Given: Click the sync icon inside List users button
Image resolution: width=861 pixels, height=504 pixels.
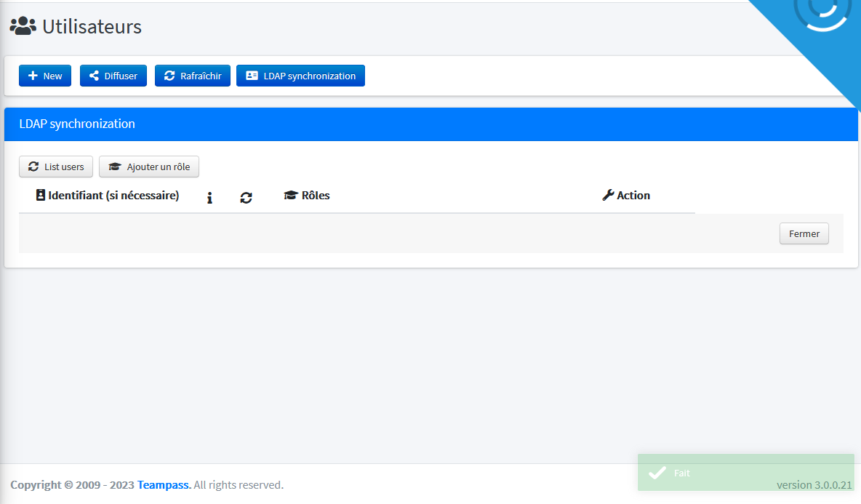Looking at the screenshot, I should pos(33,167).
